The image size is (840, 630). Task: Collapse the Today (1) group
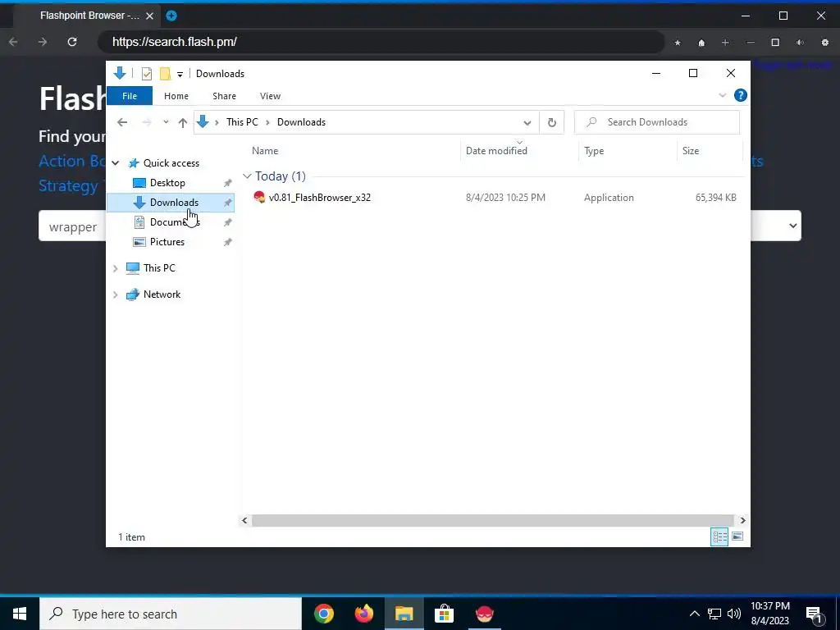coord(247,176)
